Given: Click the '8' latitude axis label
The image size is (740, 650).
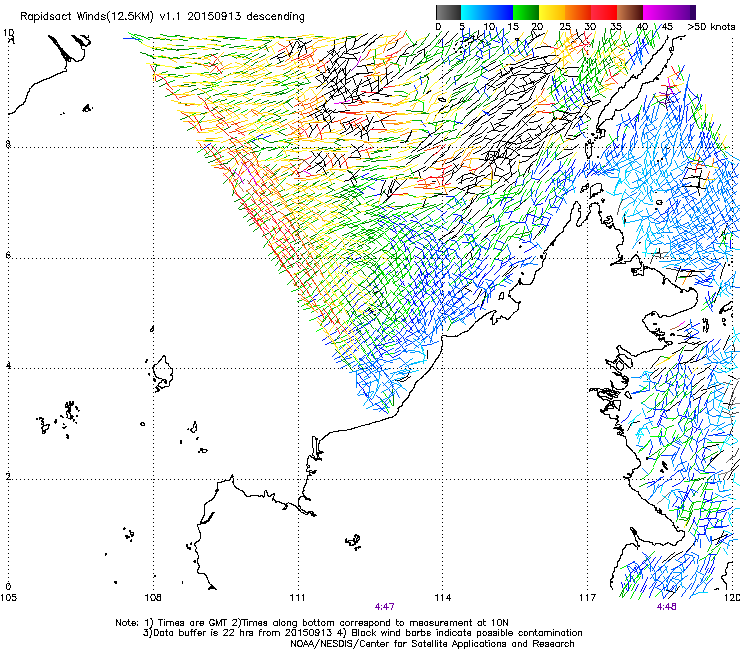Looking at the screenshot, I should click(8, 144).
